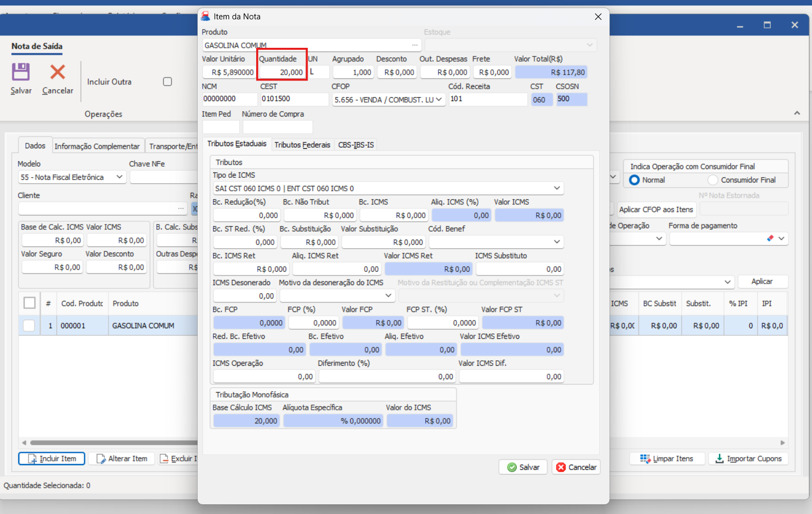This screenshot has height=514, width=812.
Task: Click the purple Salvar floppy disk icon
Action: tap(21, 72)
